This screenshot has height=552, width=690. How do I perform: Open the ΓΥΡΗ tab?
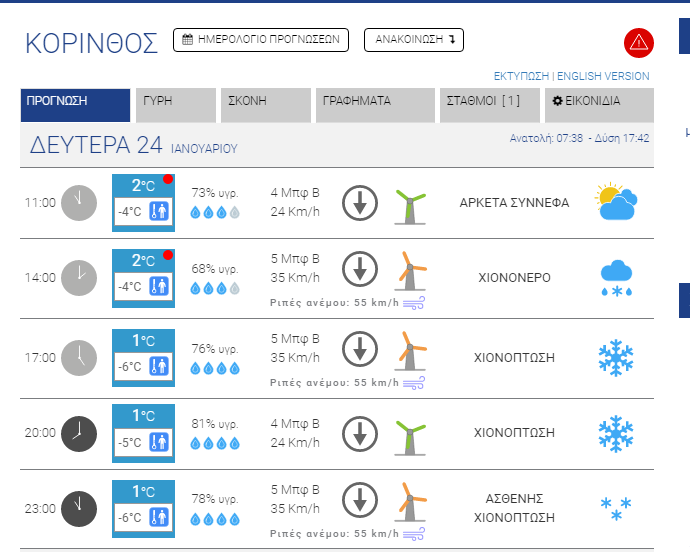click(175, 105)
